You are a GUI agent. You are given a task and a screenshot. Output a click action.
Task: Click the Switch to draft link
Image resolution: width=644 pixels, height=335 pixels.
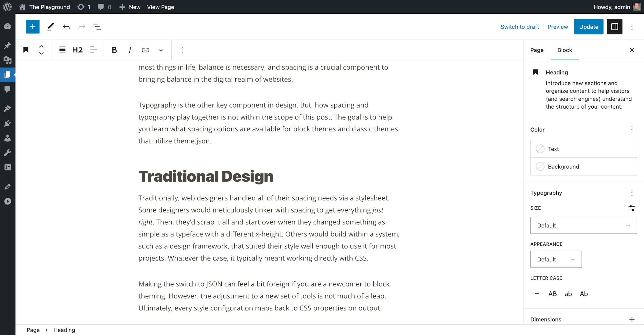(519, 27)
